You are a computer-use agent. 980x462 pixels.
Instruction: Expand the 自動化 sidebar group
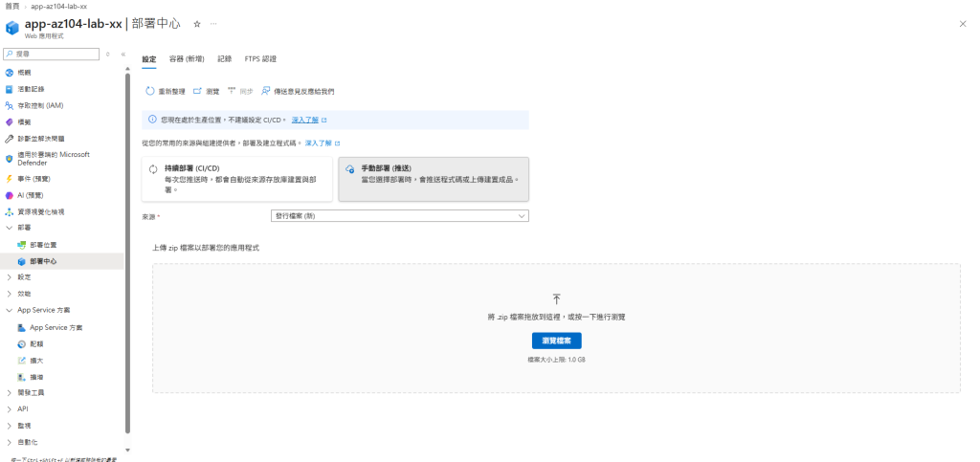[9, 442]
